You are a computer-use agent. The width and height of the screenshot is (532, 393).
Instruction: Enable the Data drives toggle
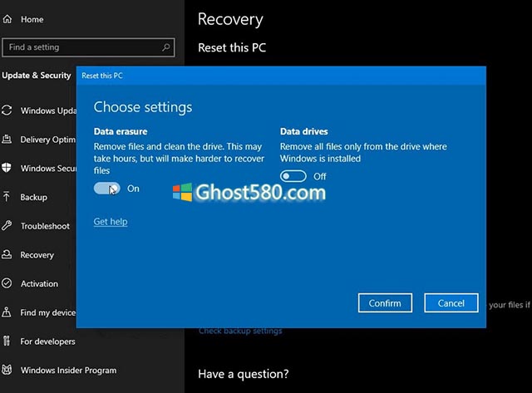pos(293,176)
